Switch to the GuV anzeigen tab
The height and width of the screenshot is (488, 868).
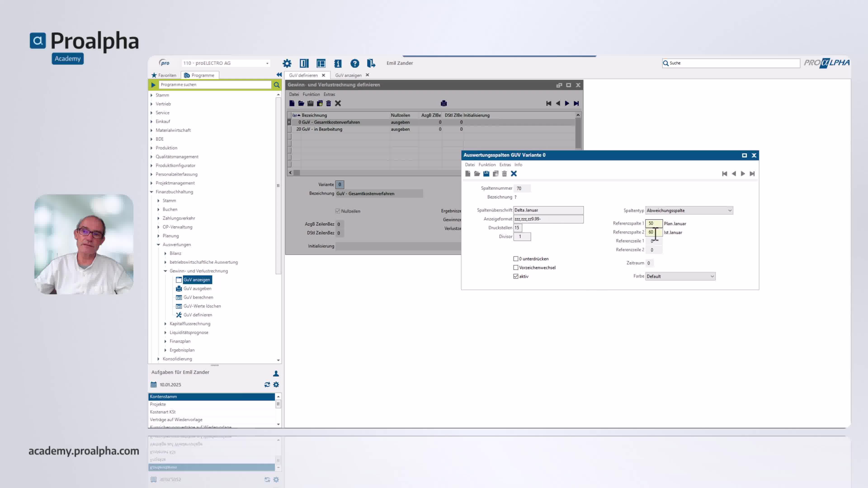(348, 75)
